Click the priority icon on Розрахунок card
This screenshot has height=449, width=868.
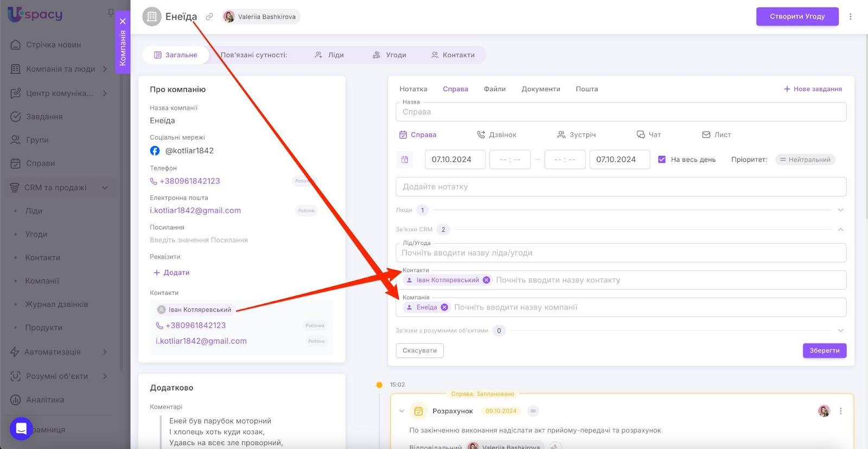pos(533,411)
